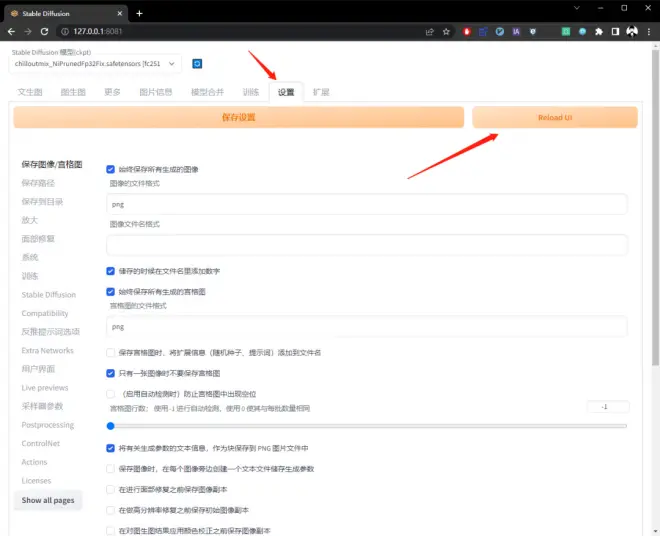Click the refresh checkpoint list icon

(197, 64)
